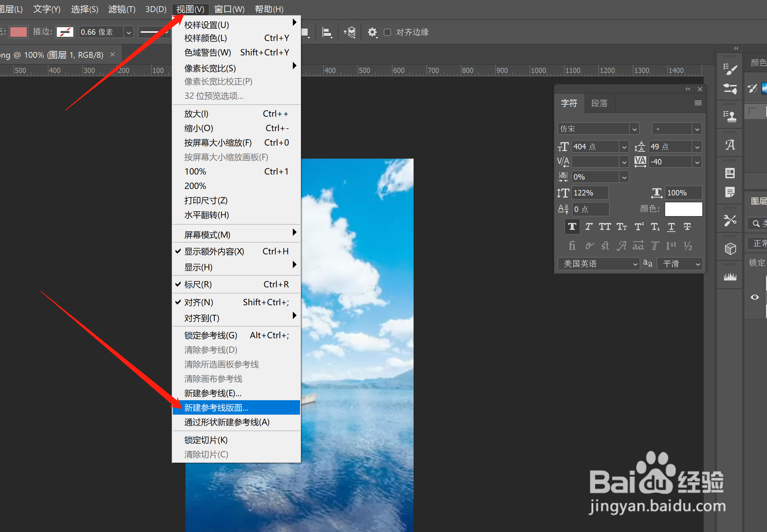Viewport: 767px width, 532px height.
Task: Click the path arrangement layers icon
Action: [350, 32]
